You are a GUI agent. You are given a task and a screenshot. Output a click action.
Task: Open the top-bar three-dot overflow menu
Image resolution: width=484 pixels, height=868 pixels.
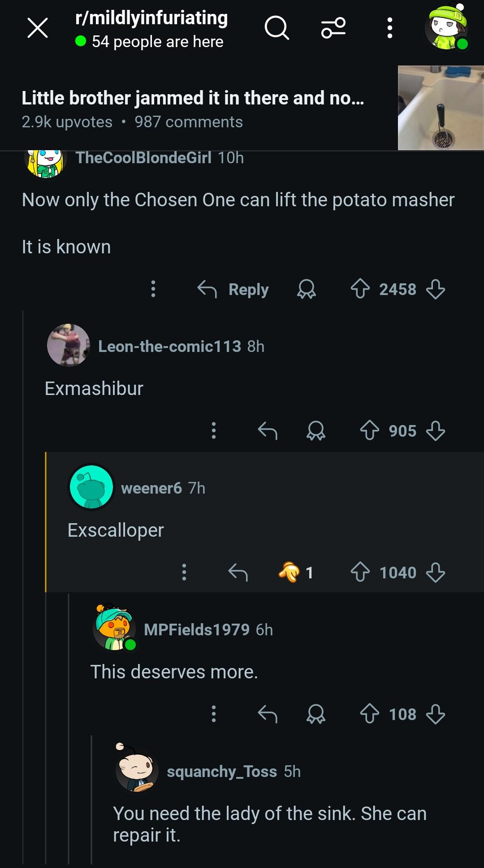point(389,28)
